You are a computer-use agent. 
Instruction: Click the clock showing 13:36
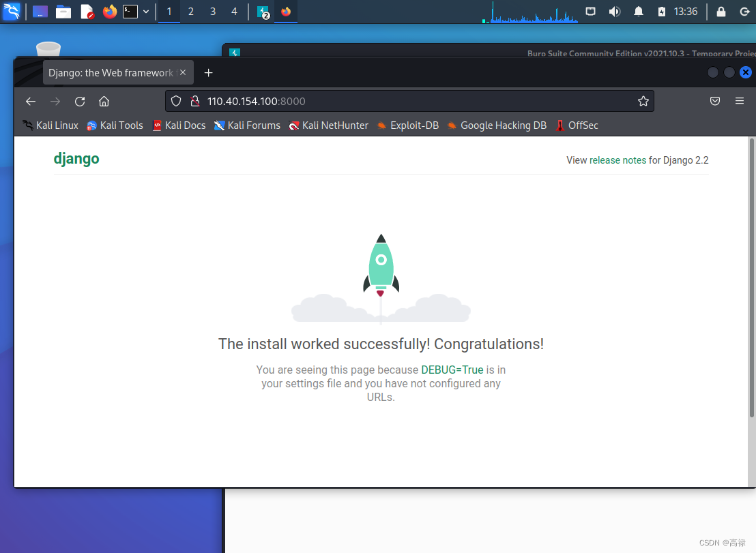coord(686,12)
